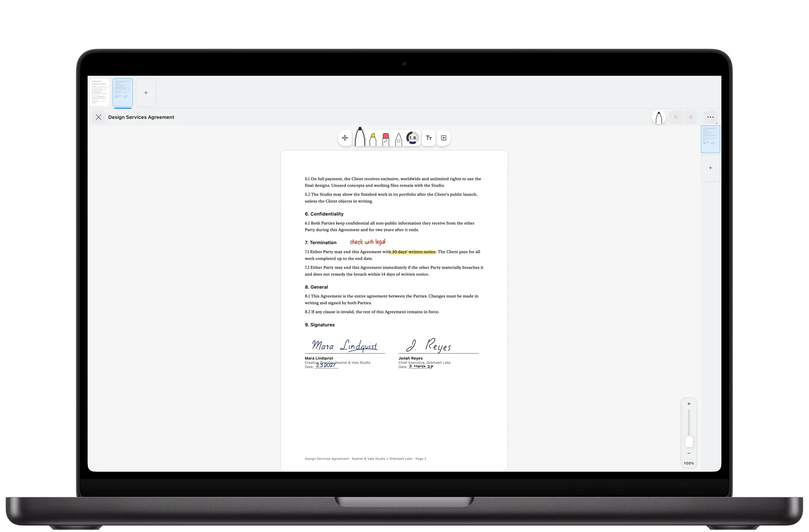Open the three-dots more options menu
The image size is (809, 532).
[711, 117]
